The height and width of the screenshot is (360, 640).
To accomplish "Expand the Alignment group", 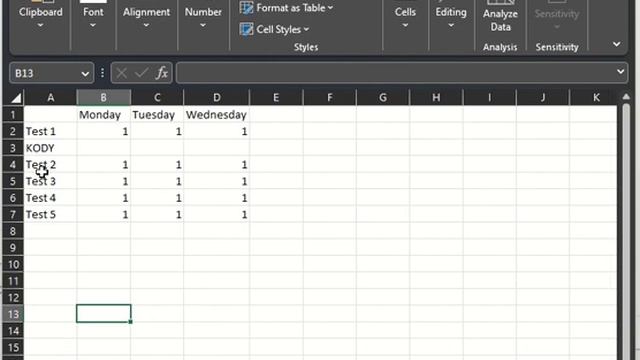I will 146,17.
